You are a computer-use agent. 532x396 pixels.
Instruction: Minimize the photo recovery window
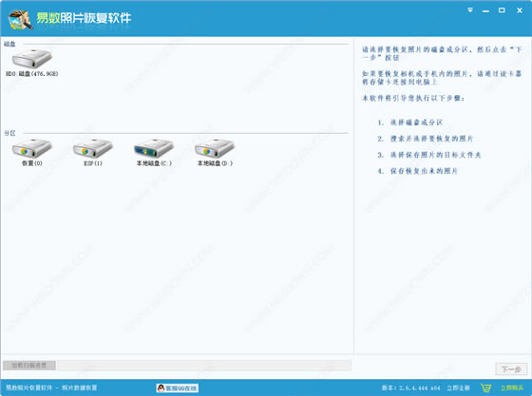[485, 10]
